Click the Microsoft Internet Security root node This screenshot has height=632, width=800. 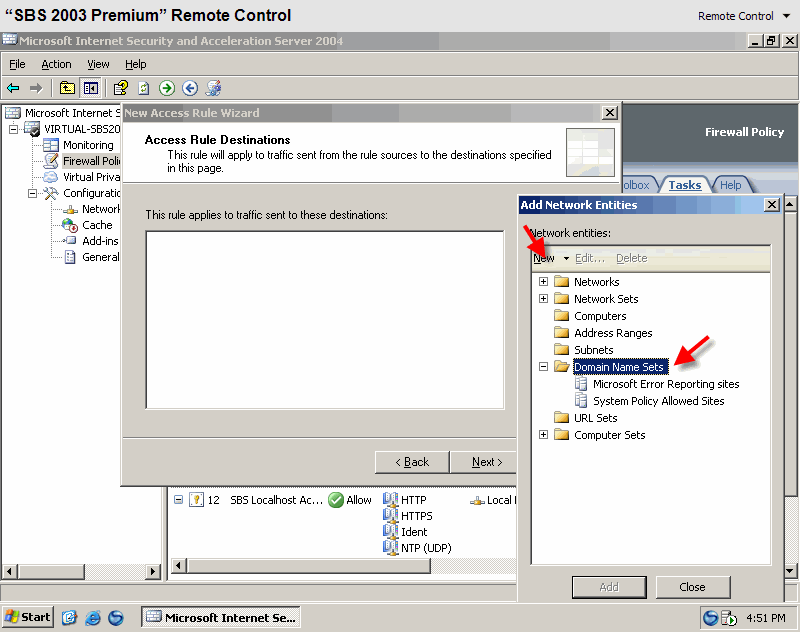(x=72, y=113)
